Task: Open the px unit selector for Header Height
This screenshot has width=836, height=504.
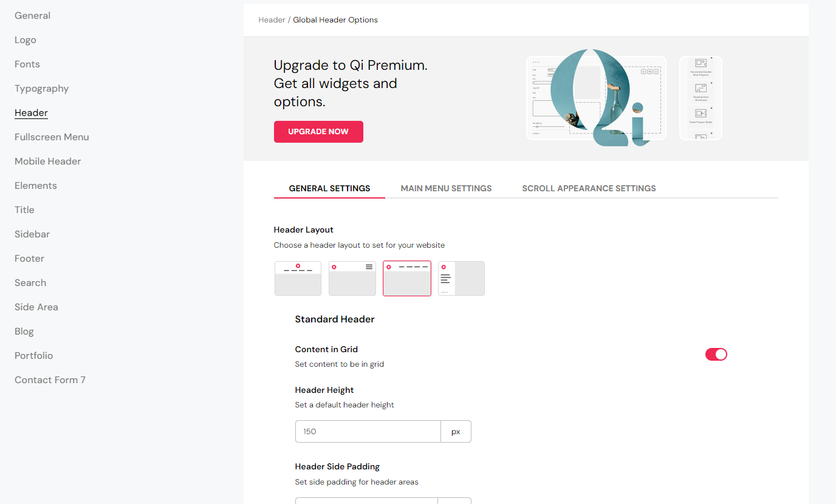Action: pos(456,432)
